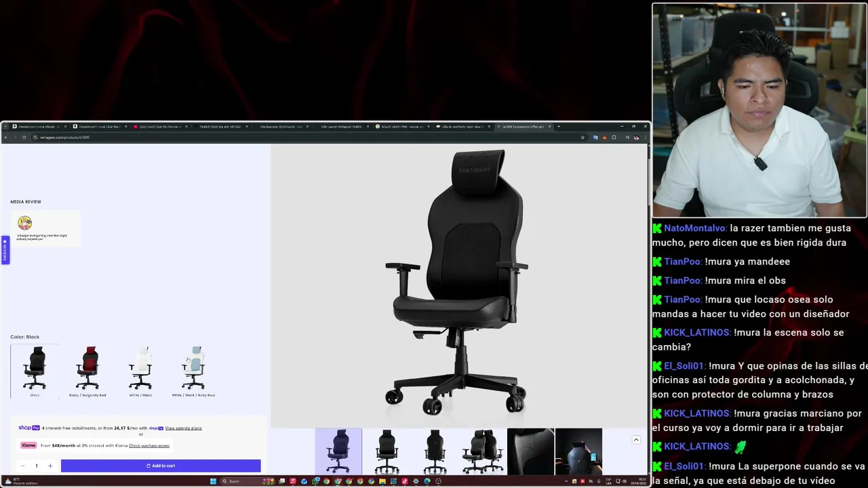Select the fourth gallery thumbnail with multiple chairs
The image size is (868, 488).
pos(483,451)
